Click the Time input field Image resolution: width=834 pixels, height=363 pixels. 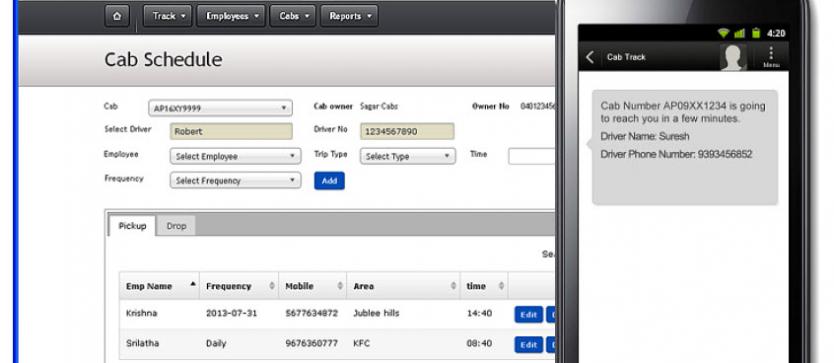point(531,156)
